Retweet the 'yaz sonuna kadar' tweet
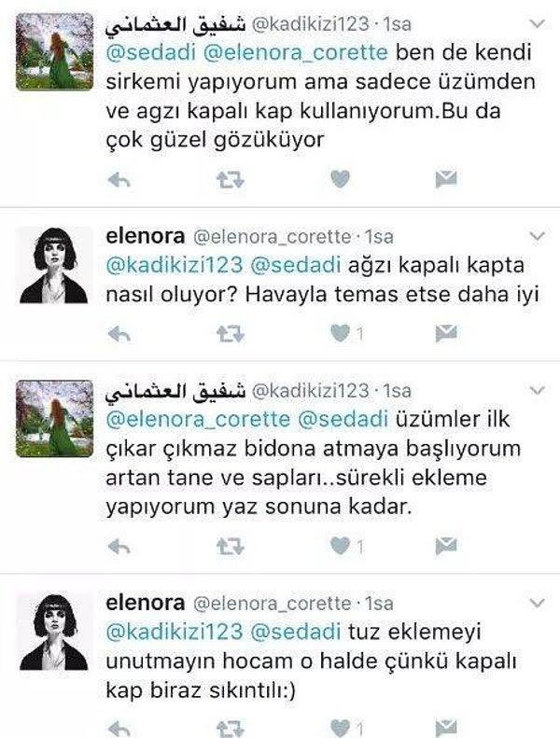 coord(231,547)
